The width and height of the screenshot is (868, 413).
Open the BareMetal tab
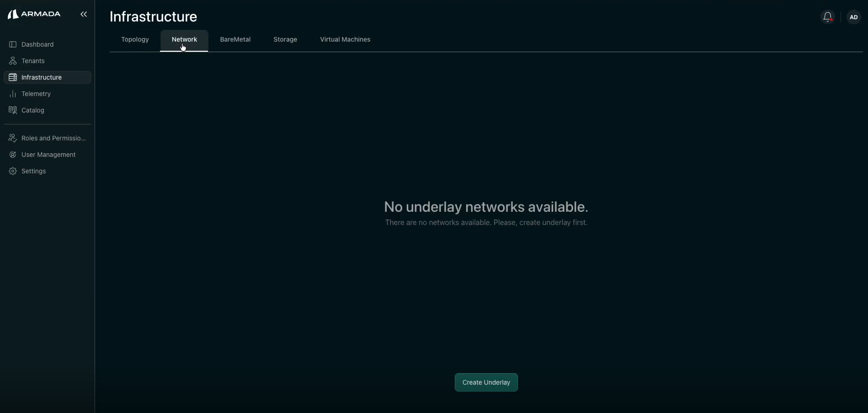point(235,39)
